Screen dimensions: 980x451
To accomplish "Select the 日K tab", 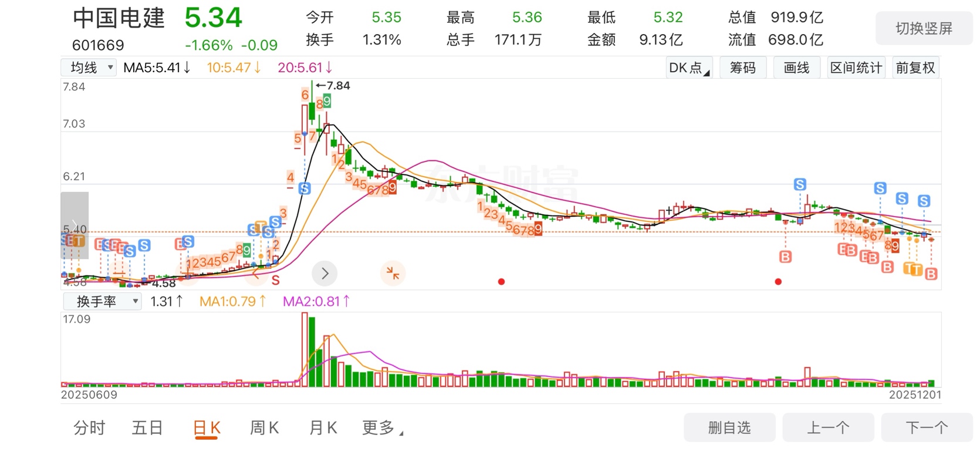I will click(x=207, y=428).
